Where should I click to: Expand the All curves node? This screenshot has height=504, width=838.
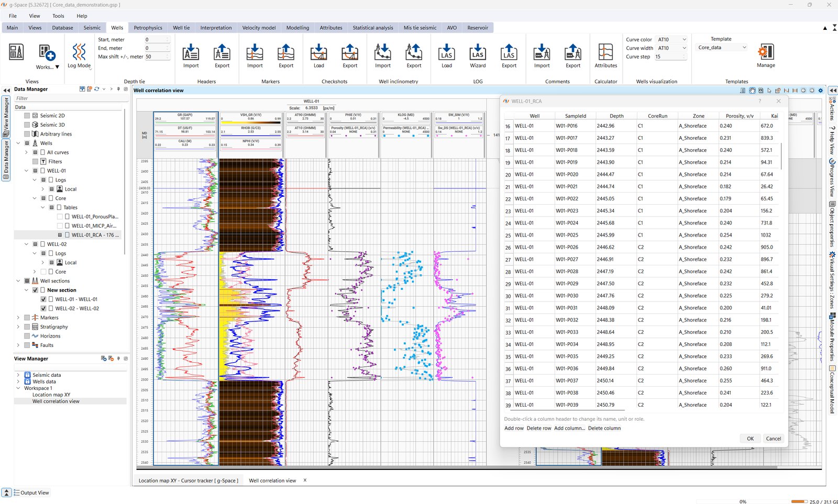[x=27, y=152]
